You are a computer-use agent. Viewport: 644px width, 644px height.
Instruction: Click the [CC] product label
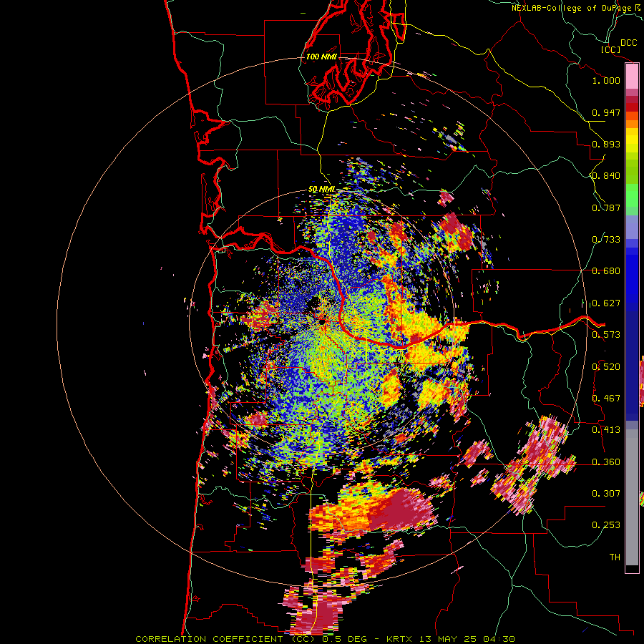coord(610,49)
